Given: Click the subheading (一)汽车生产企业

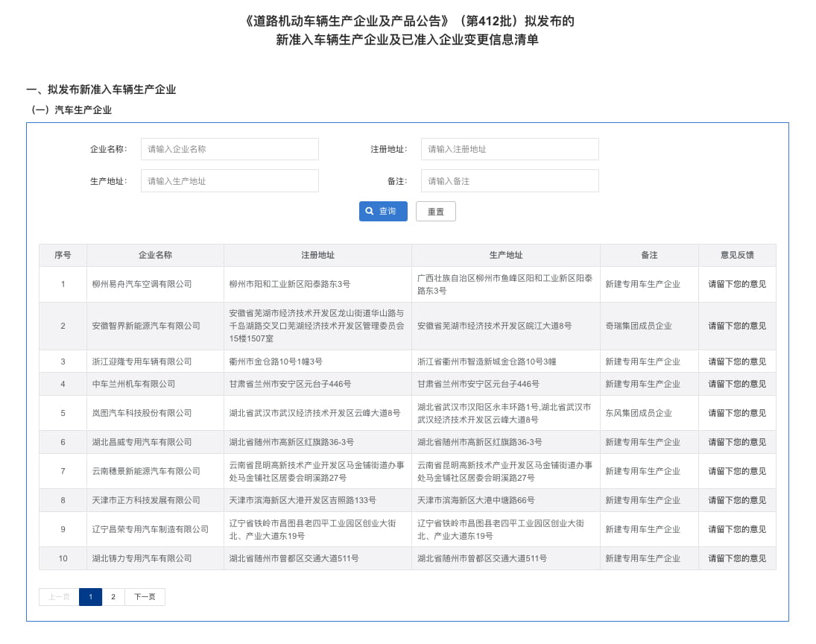Looking at the screenshot, I should coord(72,110).
